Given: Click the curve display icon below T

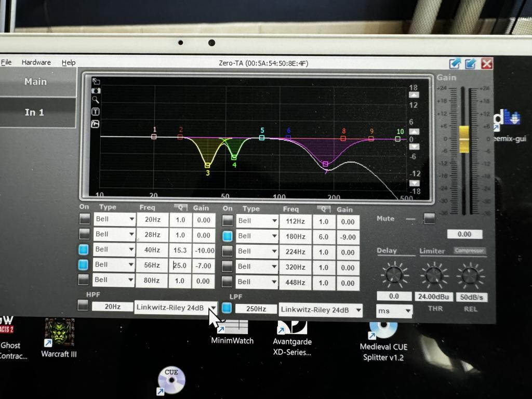Looking at the screenshot, I should click(96, 124).
